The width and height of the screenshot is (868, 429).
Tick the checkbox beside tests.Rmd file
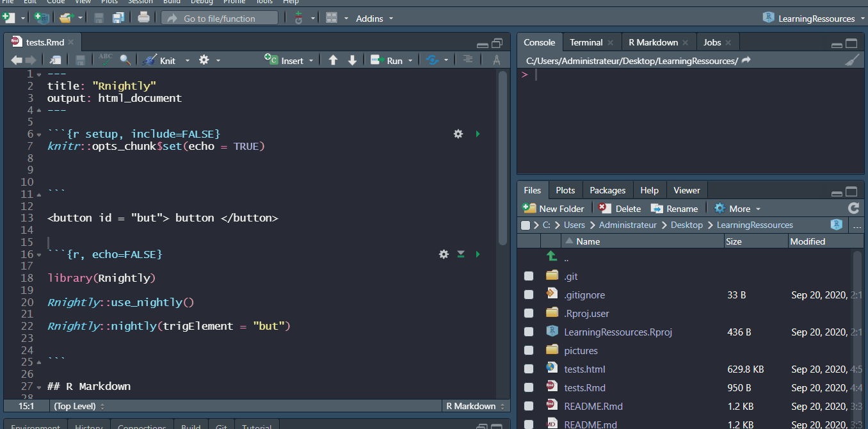[529, 387]
